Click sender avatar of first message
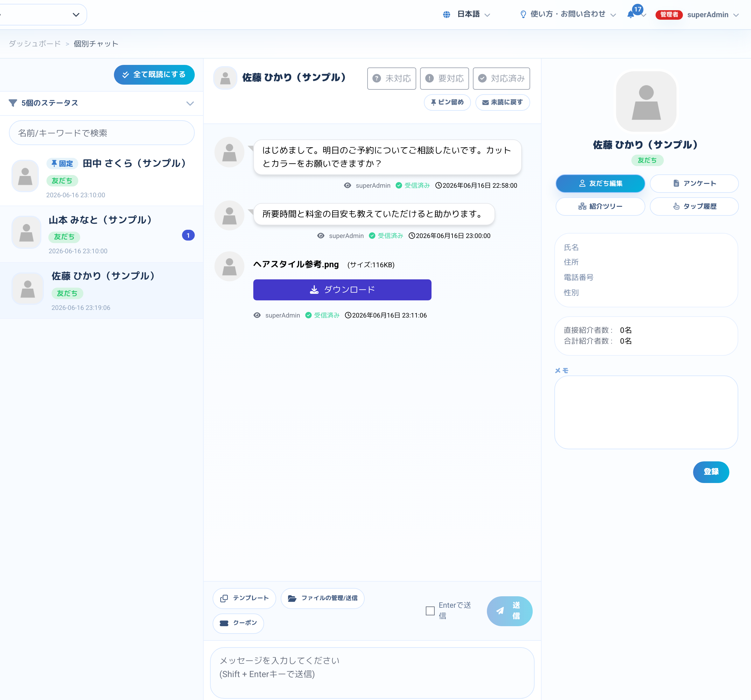 229,152
